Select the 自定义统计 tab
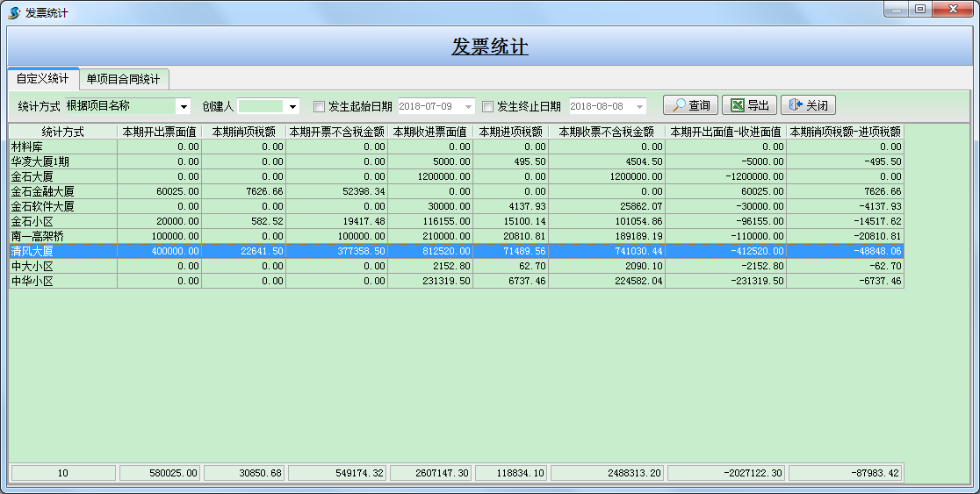The width and height of the screenshot is (980, 494). pos(42,78)
